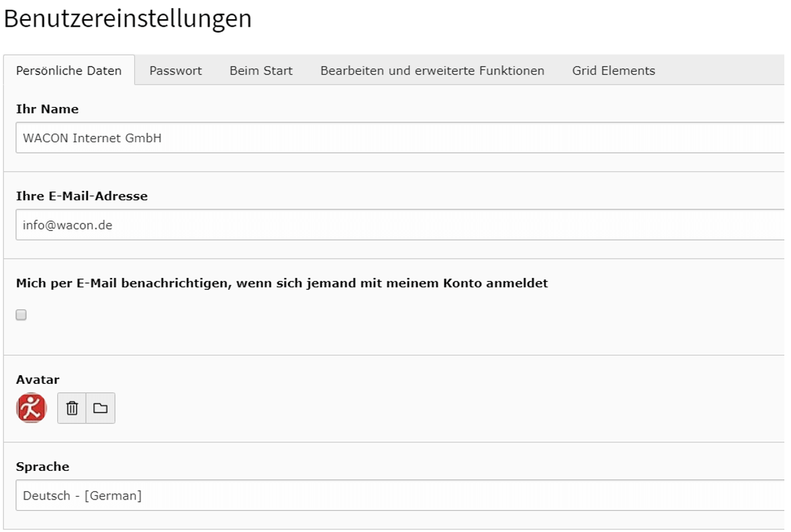
Task: Delete the avatar with the trash icon
Action: (x=72, y=408)
